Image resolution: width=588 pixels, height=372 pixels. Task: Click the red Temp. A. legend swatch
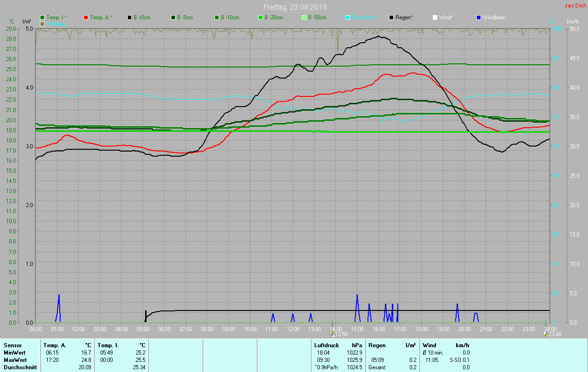click(x=86, y=17)
